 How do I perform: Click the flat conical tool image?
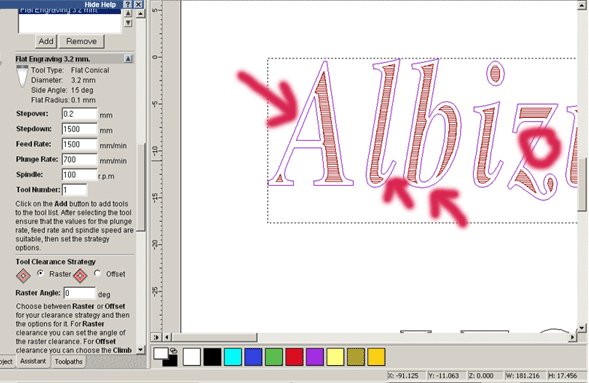[x=22, y=76]
